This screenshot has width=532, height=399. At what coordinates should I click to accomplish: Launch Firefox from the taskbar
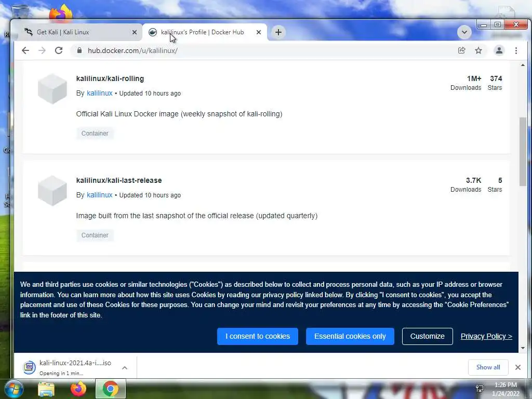pyautogui.click(x=78, y=389)
